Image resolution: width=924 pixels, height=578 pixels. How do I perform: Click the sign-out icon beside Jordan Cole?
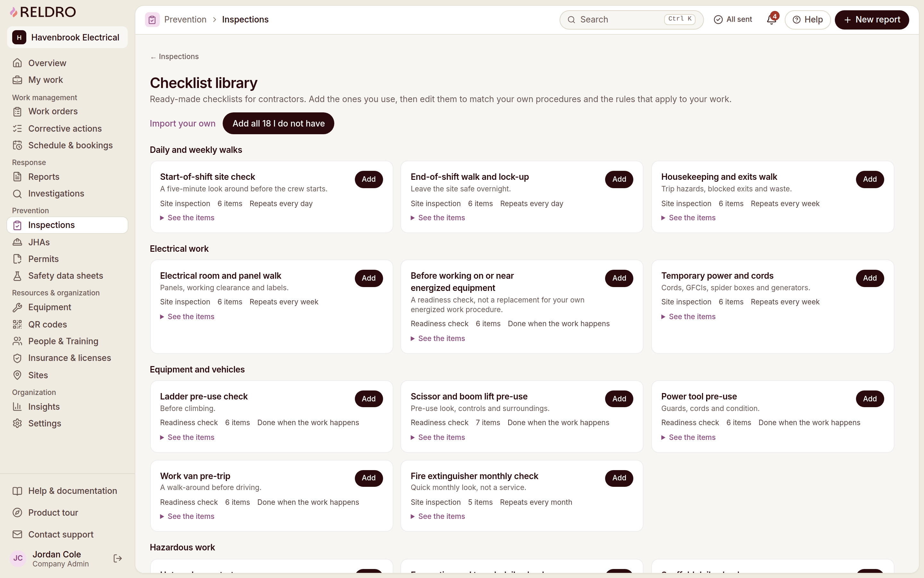tap(118, 558)
